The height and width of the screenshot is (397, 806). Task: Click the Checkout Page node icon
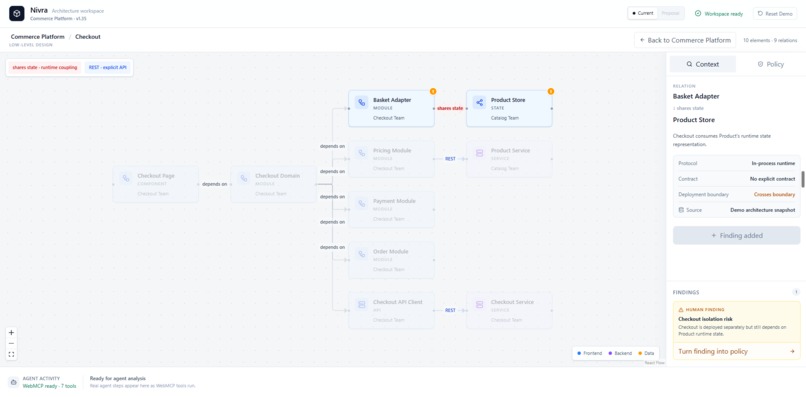click(x=125, y=178)
